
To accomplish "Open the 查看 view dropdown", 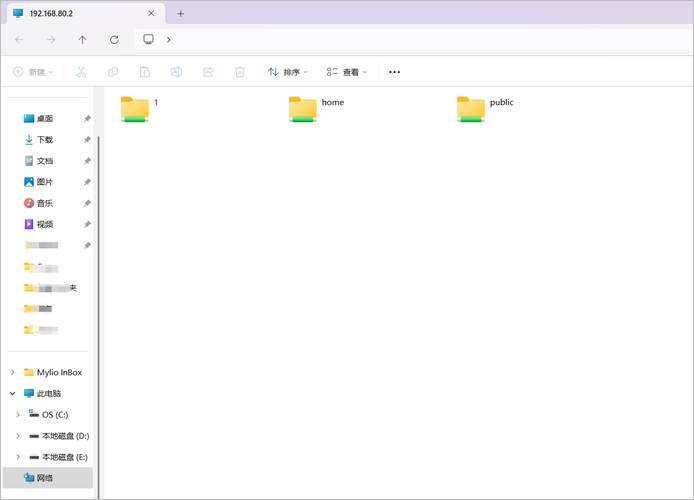I will (x=347, y=72).
